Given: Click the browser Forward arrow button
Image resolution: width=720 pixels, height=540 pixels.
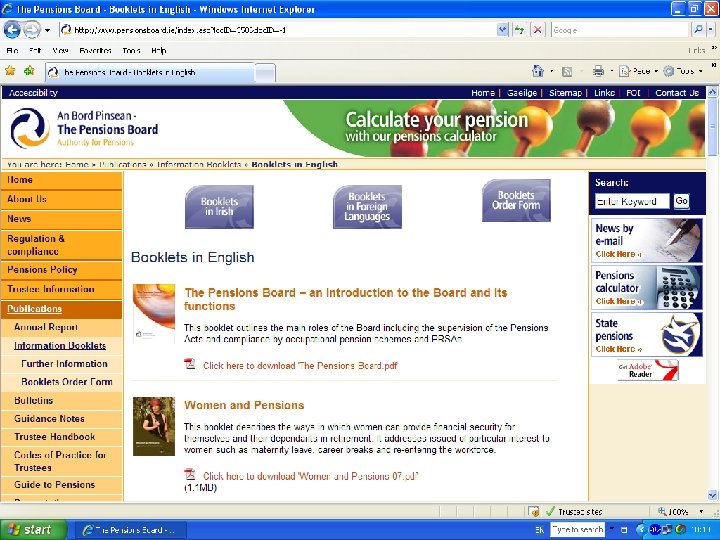Looking at the screenshot, I should [32, 30].
